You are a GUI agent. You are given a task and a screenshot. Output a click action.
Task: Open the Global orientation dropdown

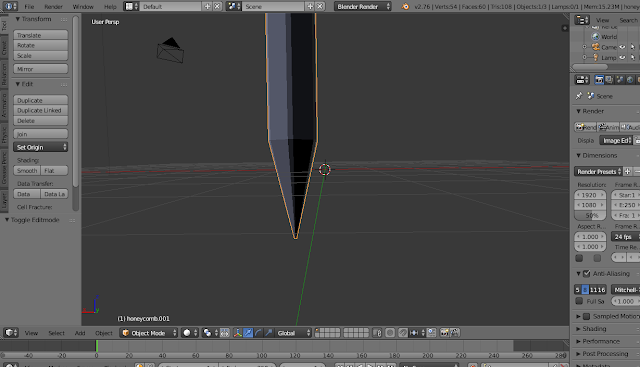point(293,333)
